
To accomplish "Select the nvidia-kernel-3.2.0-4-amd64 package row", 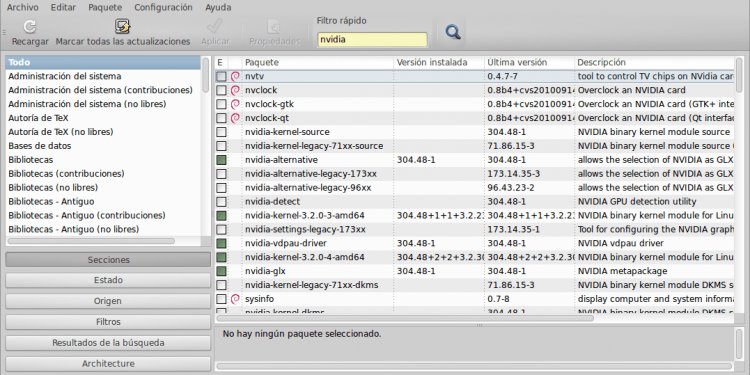I will click(x=474, y=257).
